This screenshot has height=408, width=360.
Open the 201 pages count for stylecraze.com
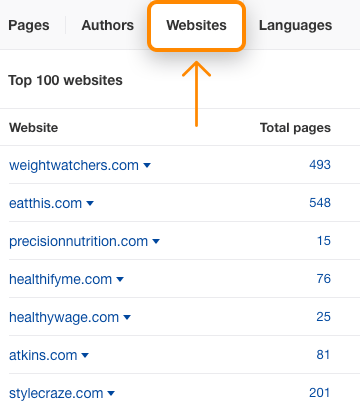(x=319, y=393)
